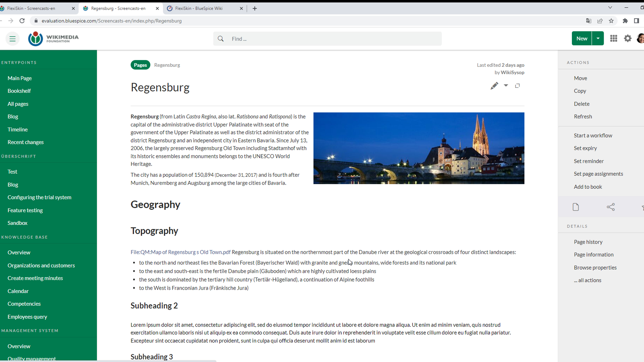Open Organizations and customers link
Image resolution: width=644 pixels, height=362 pixels.
pos(41,265)
